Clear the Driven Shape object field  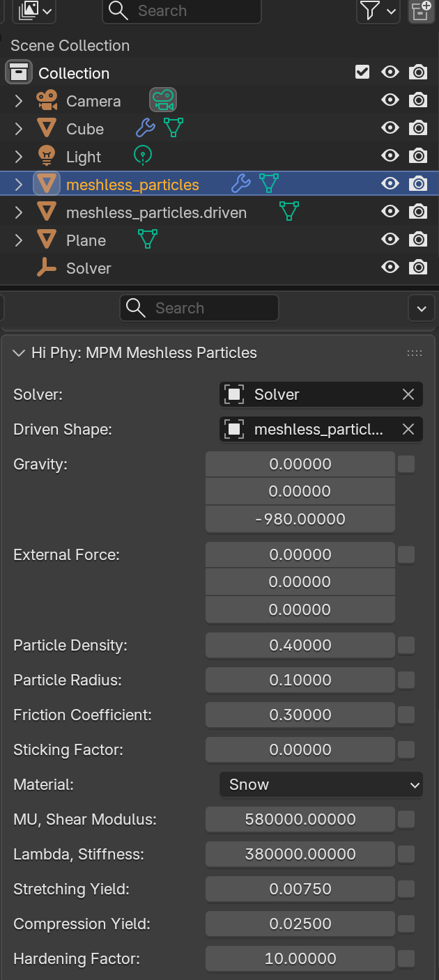(x=408, y=430)
